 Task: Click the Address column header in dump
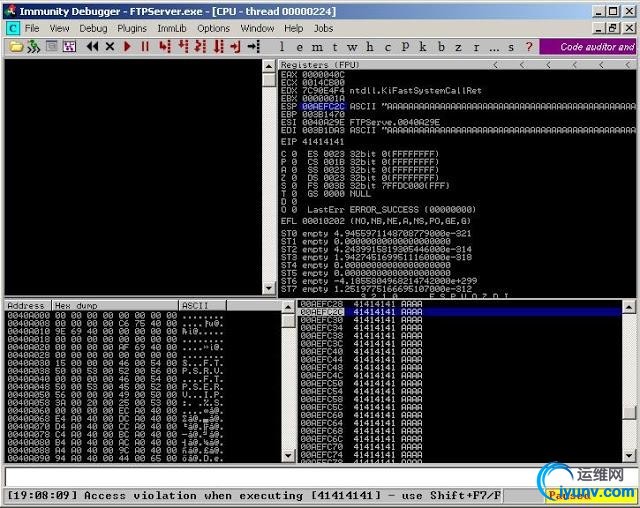27,305
